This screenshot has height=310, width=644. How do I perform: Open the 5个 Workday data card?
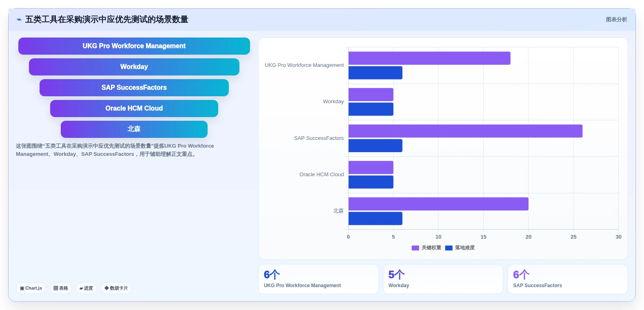[x=443, y=279]
